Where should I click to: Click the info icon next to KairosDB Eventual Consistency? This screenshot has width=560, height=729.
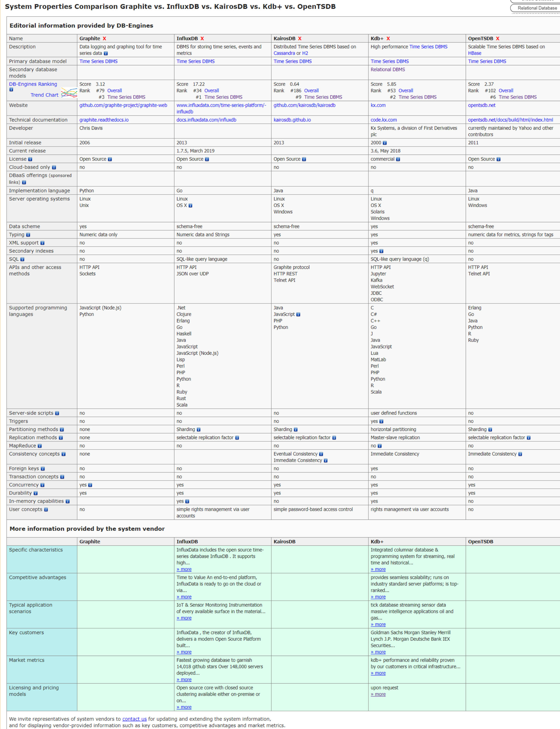321,454
